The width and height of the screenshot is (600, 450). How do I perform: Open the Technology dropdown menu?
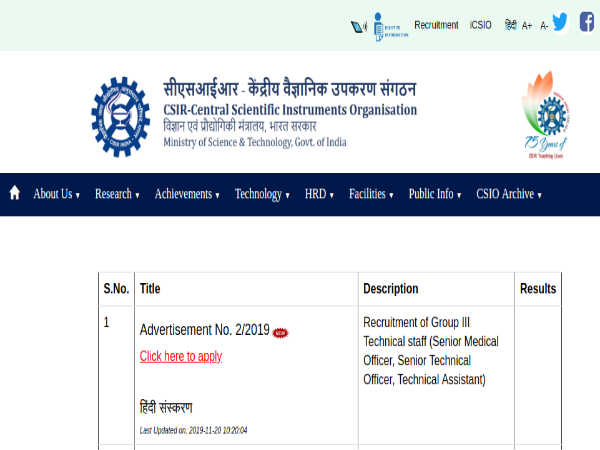pyautogui.click(x=262, y=194)
